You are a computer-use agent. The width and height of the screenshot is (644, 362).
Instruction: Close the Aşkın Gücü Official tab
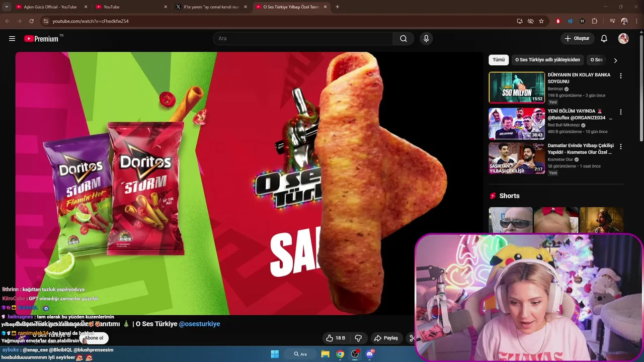click(x=86, y=7)
